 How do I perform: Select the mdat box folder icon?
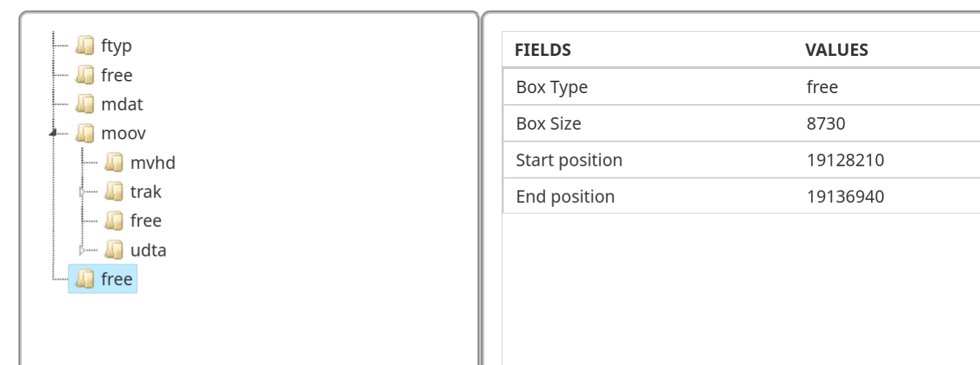[85, 105]
